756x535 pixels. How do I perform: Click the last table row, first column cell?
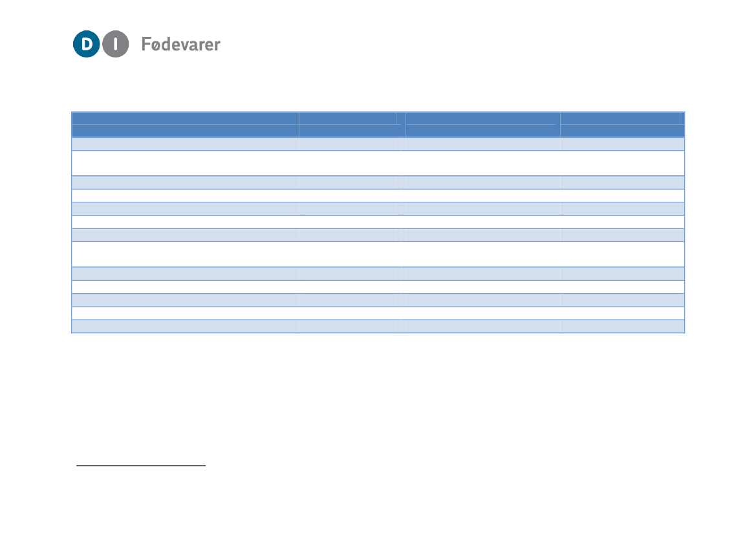click(x=185, y=326)
